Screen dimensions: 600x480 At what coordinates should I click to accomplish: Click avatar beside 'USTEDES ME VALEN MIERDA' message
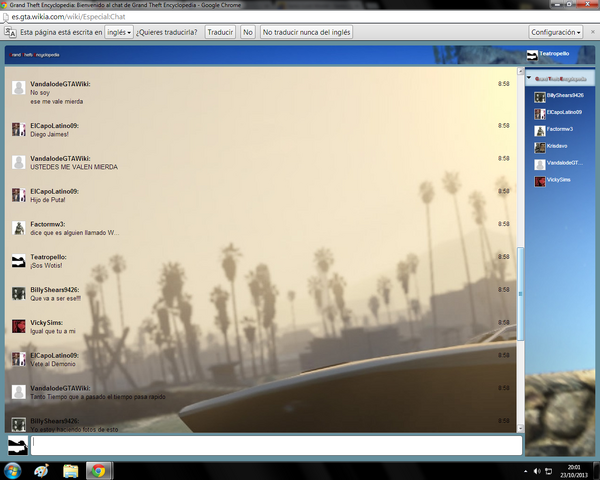pos(19,162)
